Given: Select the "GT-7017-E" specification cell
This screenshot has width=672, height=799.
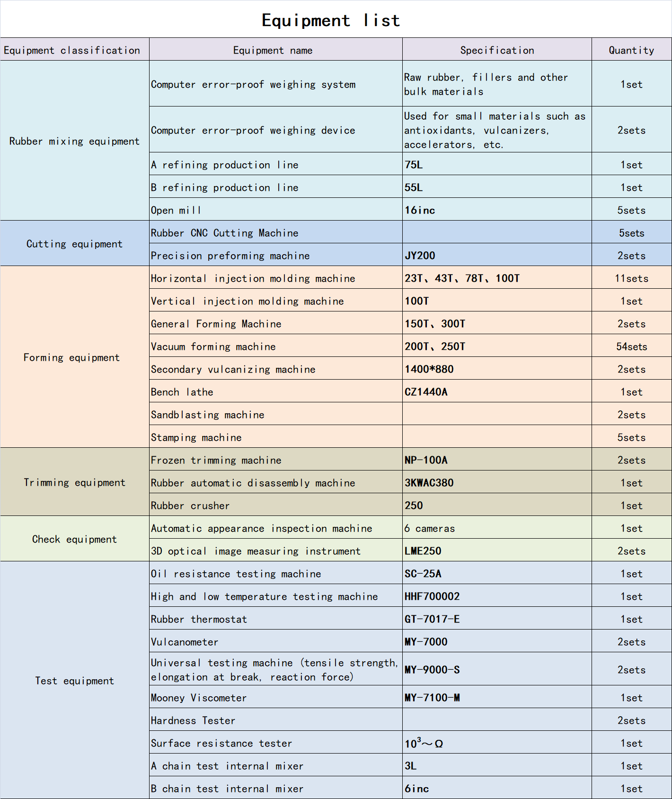Looking at the screenshot, I should pos(432,619).
